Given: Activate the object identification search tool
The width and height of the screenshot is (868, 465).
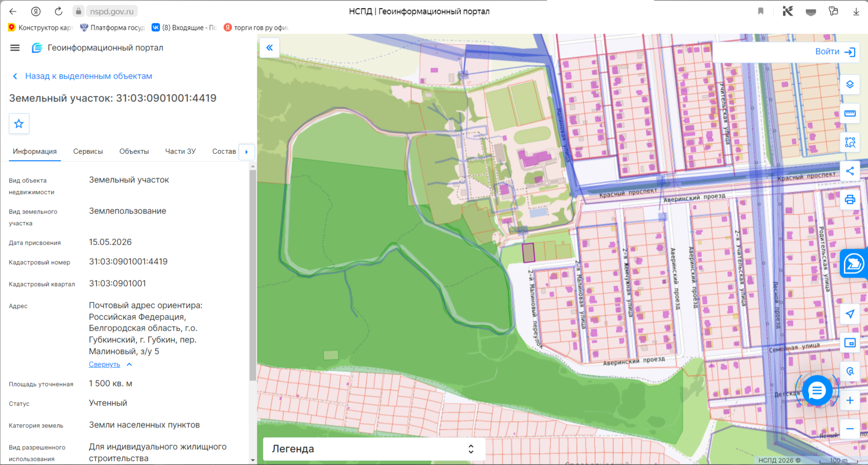Looking at the screenshot, I should tap(850, 142).
